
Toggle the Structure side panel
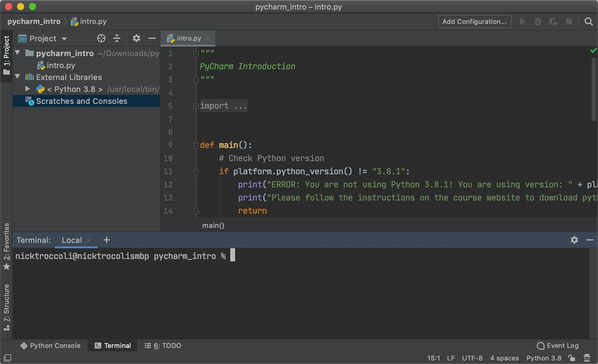coord(7,307)
